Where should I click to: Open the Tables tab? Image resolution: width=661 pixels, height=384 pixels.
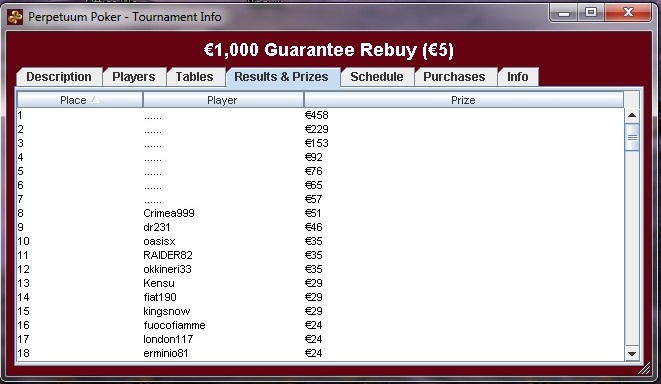[x=194, y=77]
